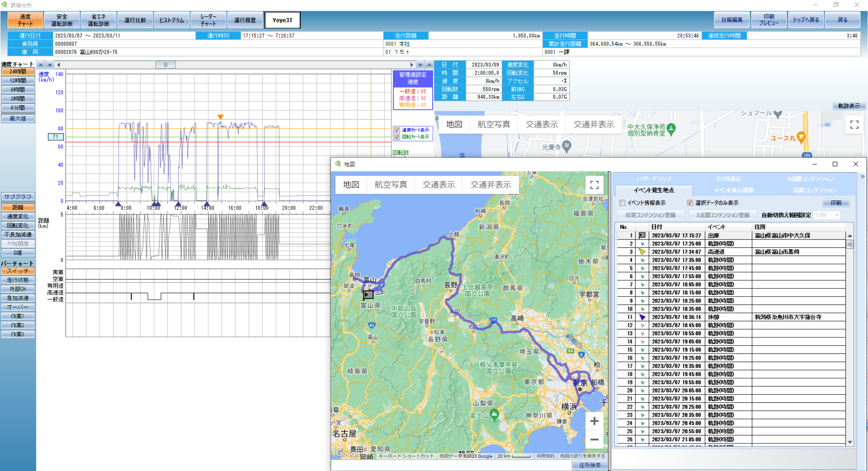Toggle 速度チャート表示 checkbox
This screenshot has width=868, height=471.
click(397, 130)
